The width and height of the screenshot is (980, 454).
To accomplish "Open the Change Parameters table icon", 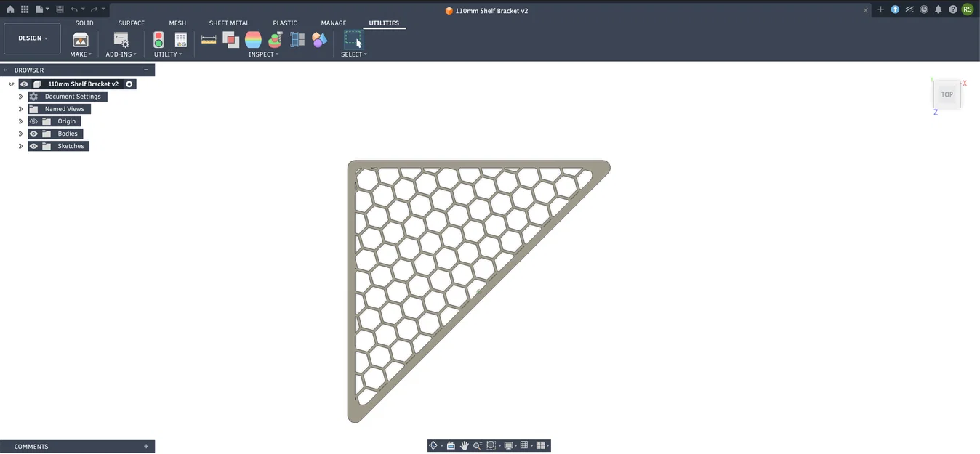I will pyautogui.click(x=181, y=40).
